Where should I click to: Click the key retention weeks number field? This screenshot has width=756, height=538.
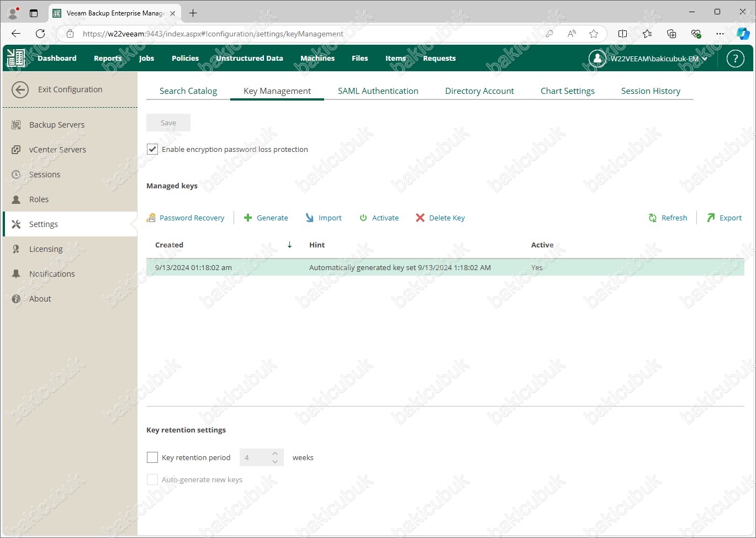click(256, 457)
